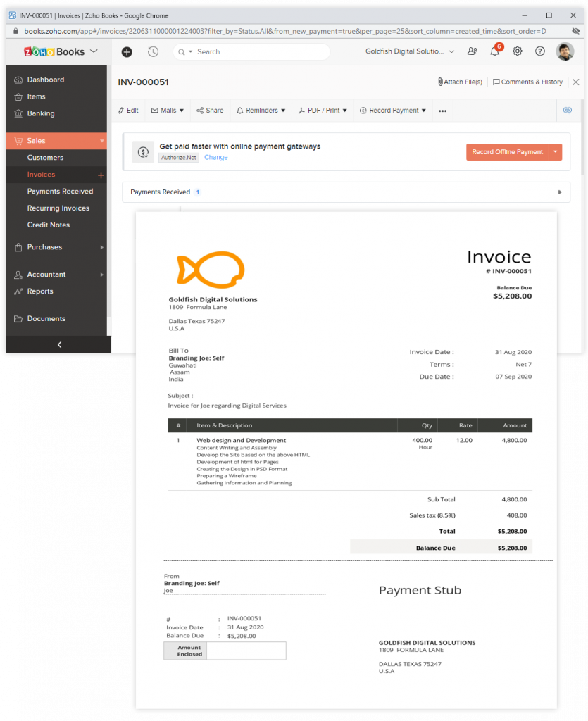Click the browser address bar URL
The height and width of the screenshot is (721, 588).
point(285,31)
